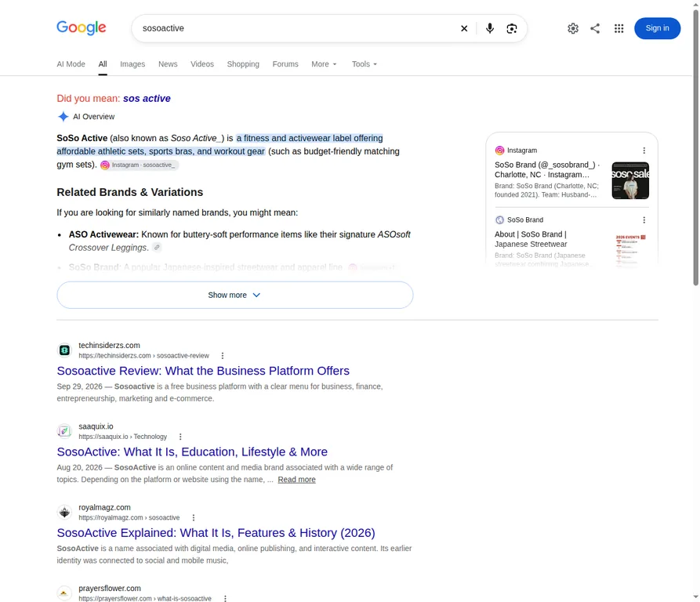Click the Google logo
The width and height of the screenshot is (700, 602).
(82, 27)
